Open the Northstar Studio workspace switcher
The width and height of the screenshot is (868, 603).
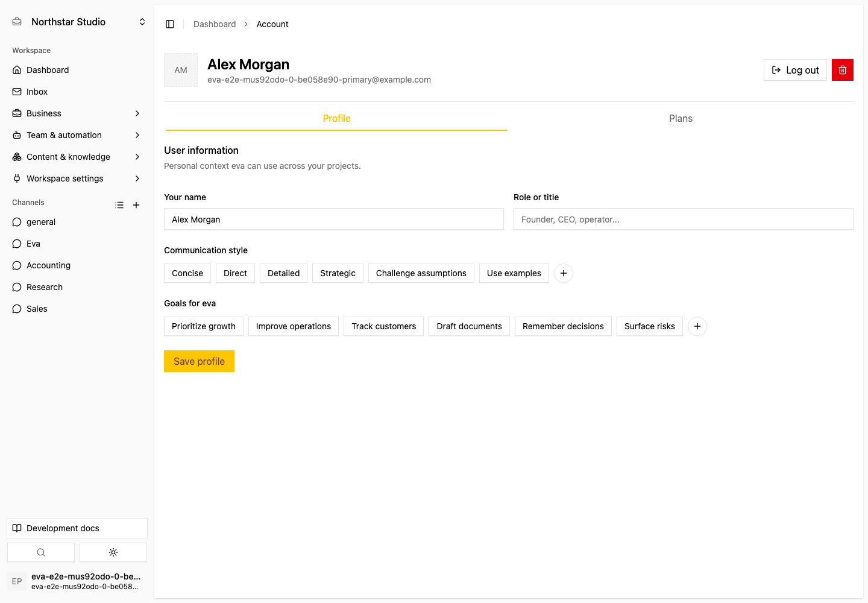click(77, 22)
